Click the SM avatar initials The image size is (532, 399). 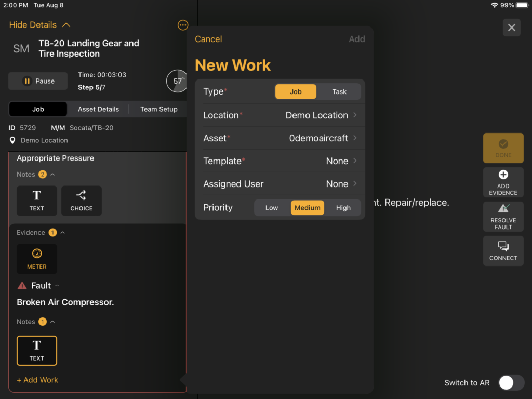pos(21,49)
